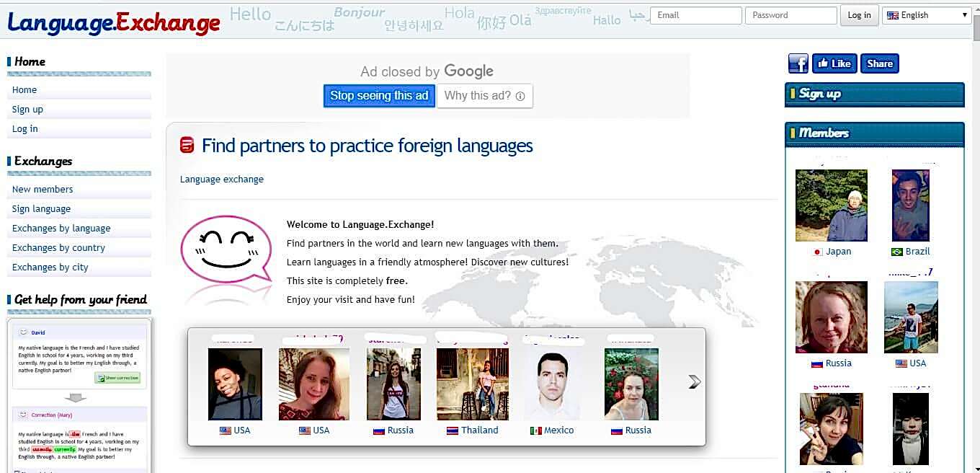
Task: Click the Show correction button in help preview
Action: coord(117,378)
